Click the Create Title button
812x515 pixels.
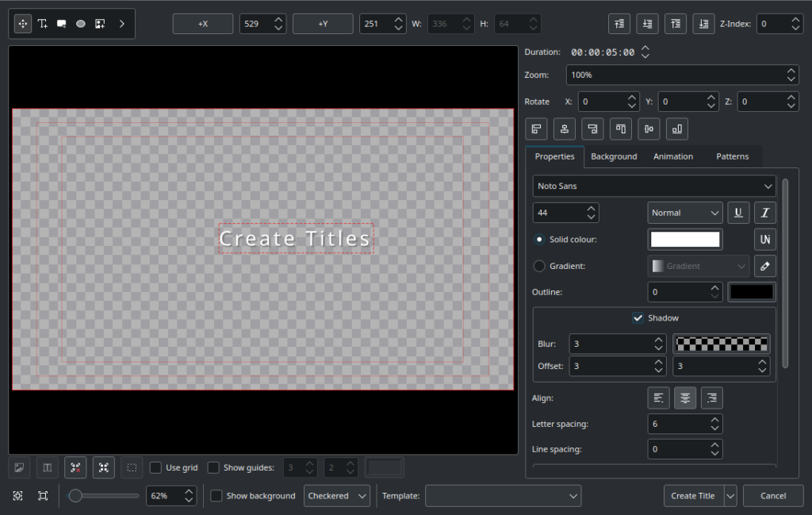(692, 496)
